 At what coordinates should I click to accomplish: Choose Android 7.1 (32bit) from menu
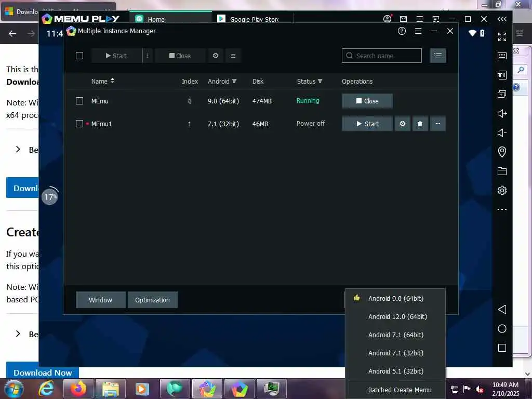[395, 353]
